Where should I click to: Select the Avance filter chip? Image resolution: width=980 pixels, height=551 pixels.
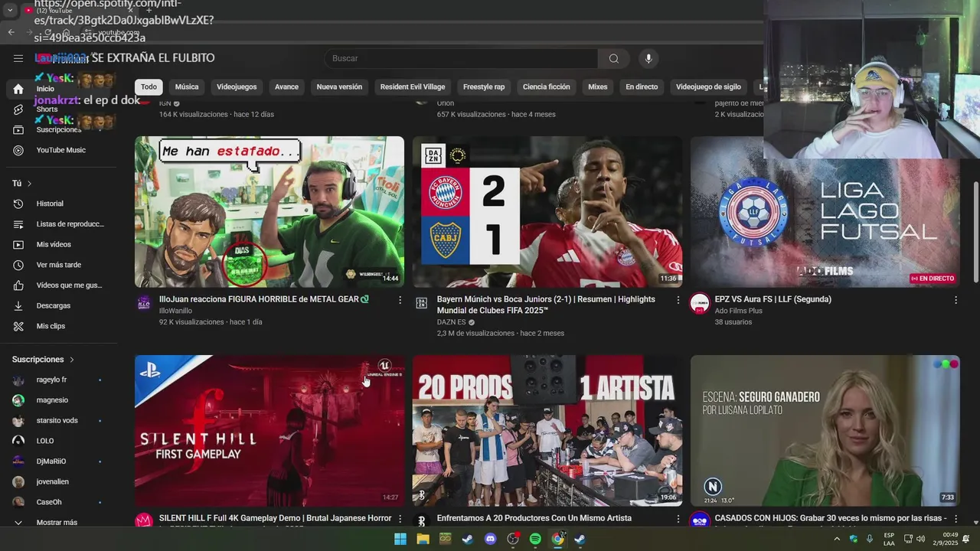click(x=286, y=87)
